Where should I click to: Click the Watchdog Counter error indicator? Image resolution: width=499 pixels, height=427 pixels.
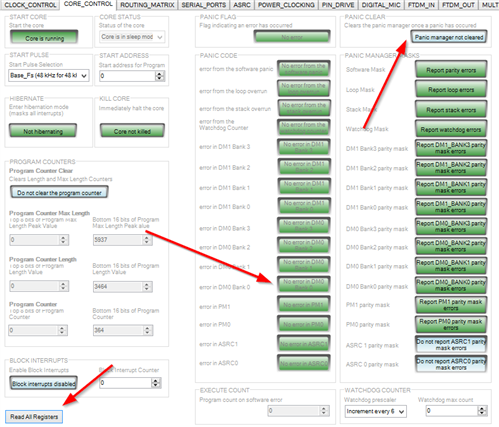point(304,128)
